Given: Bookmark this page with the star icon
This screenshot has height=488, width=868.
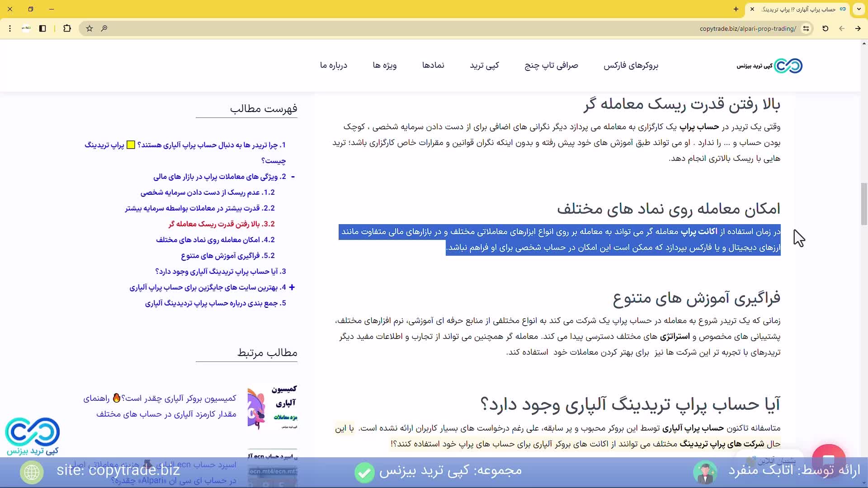Looking at the screenshot, I should [90, 28].
